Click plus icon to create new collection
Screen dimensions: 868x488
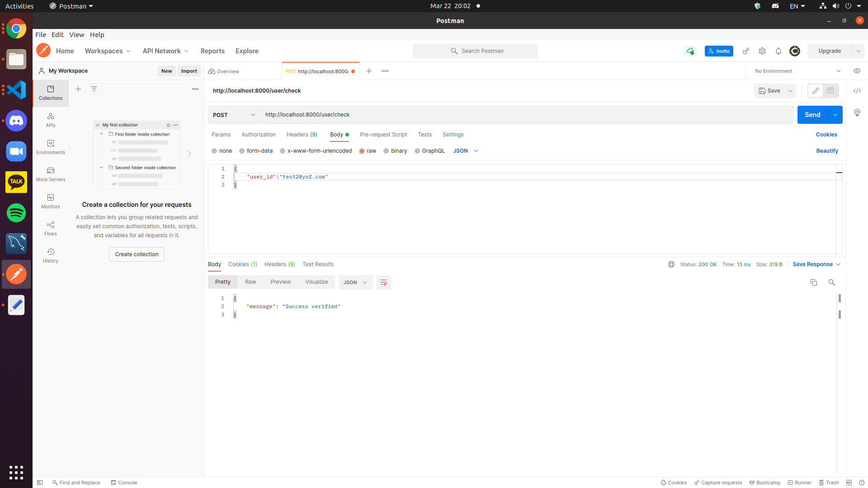78,89
